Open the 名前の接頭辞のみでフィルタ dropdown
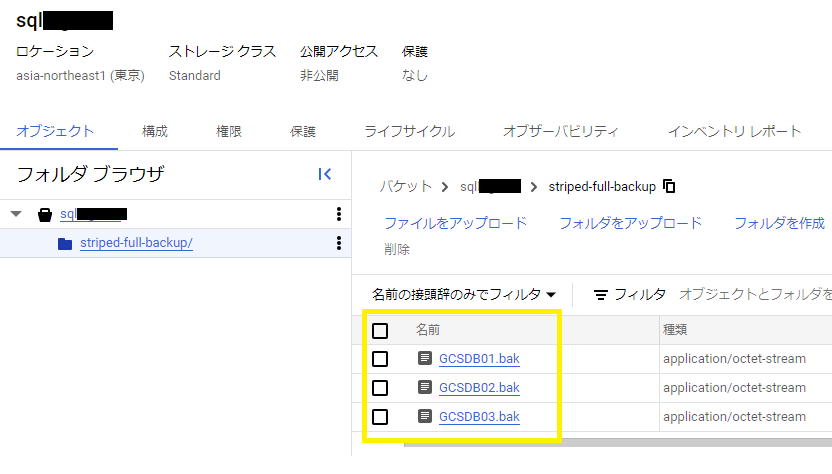 tap(464, 294)
